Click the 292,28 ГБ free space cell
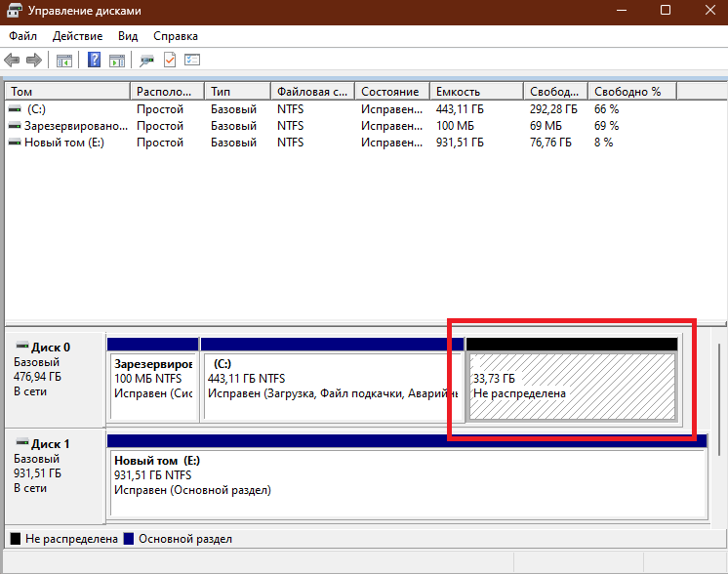The height and width of the screenshot is (574, 728). click(x=553, y=109)
